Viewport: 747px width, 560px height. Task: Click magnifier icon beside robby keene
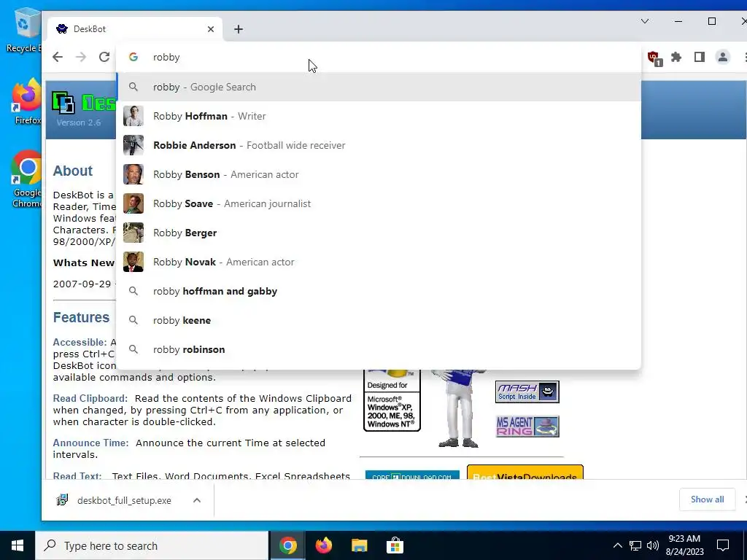[133, 320]
